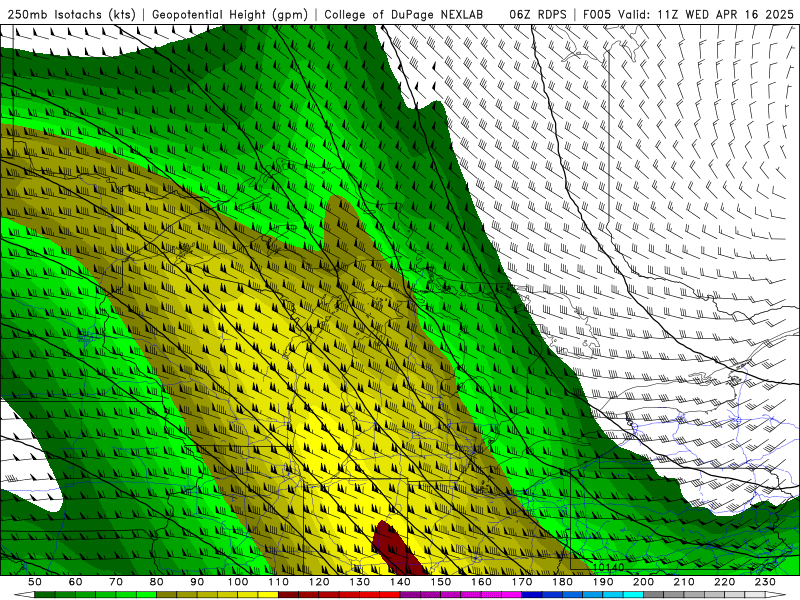This screenshot has width=800, height=600.
Task: Click the legend value '150'
Action: 441,582
